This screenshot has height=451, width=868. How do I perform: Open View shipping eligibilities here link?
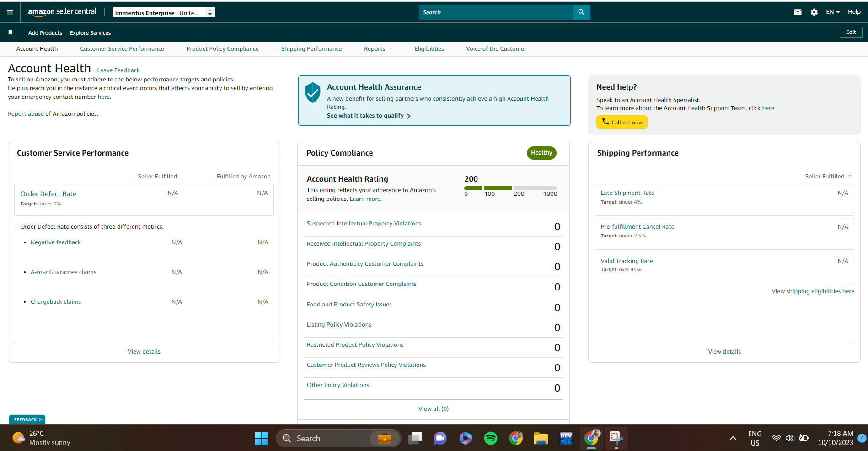click(x=813, y=291)
